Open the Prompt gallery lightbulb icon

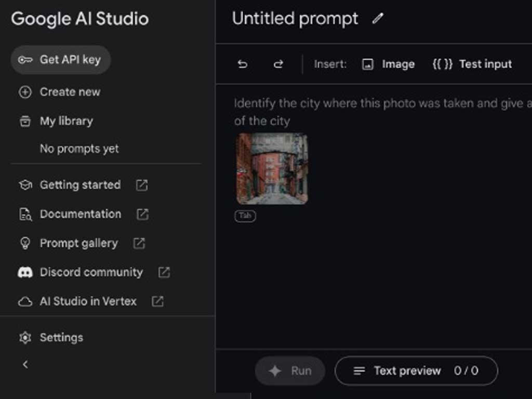[25, 243]
